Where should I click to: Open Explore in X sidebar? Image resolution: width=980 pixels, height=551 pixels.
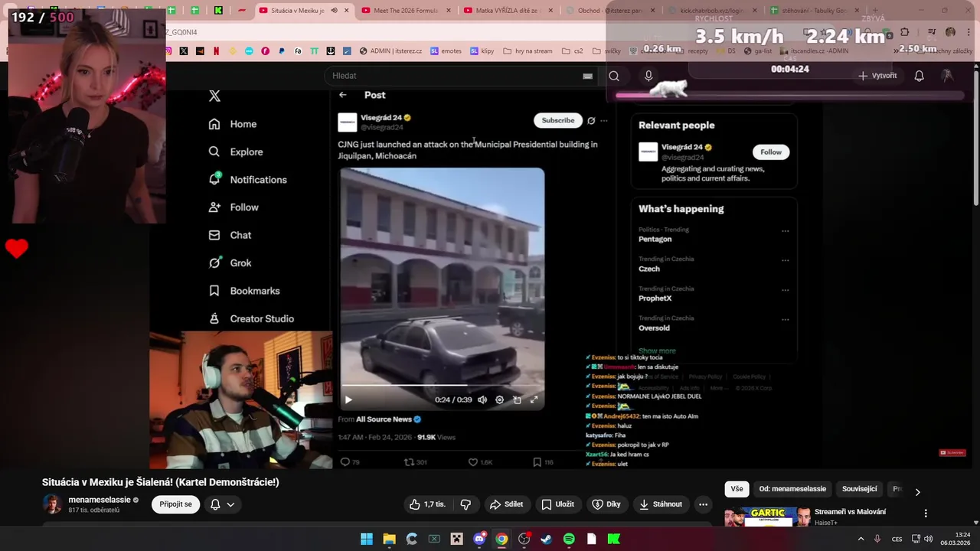point(236,152)
